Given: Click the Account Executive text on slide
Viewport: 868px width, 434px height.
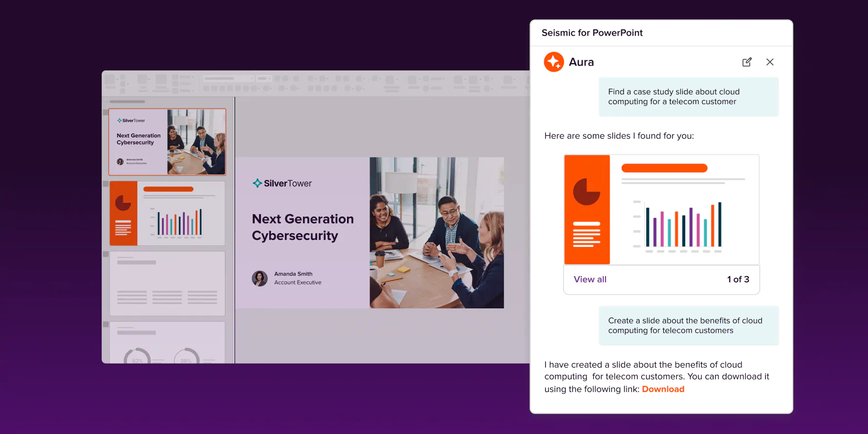Looking at the screenshot, I should pos(298,282).
